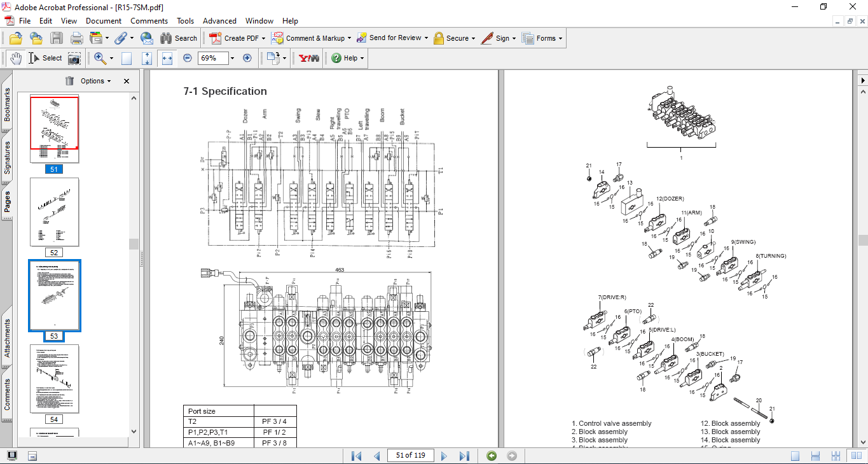Toggle Fit Width view mode
The height and width of the screenshot is (464, 868).
click(x=167, y=59)
